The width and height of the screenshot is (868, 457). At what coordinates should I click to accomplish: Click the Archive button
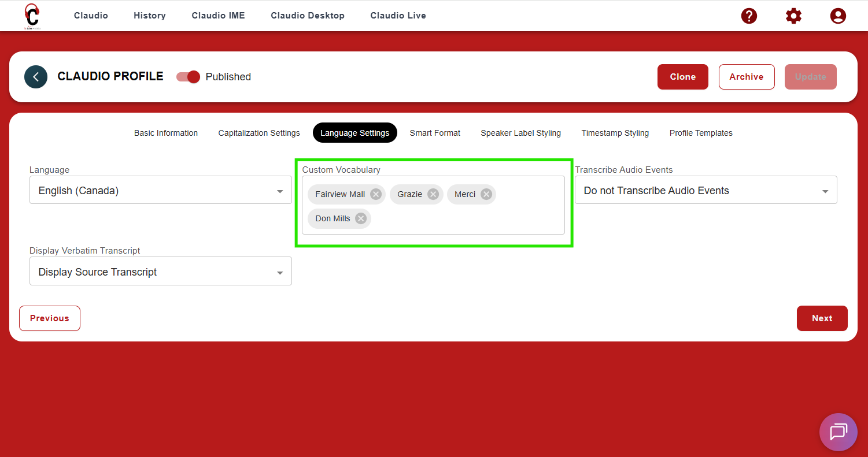tap(746, 77)
